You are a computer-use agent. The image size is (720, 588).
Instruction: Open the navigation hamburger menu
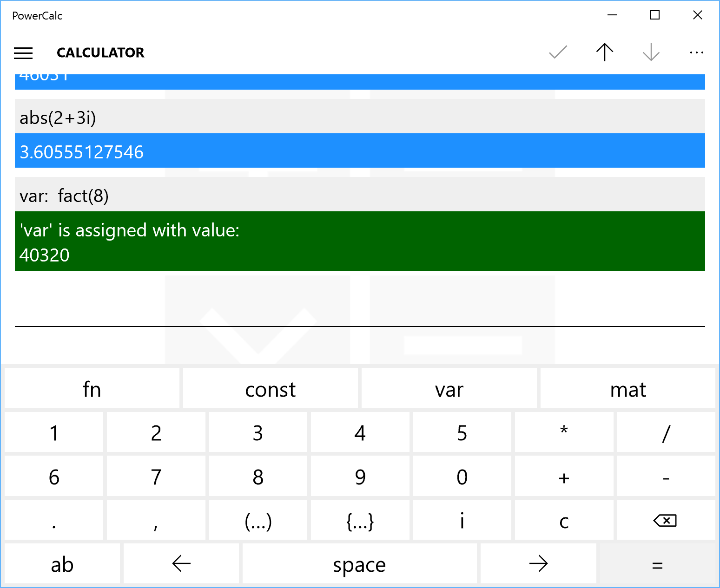click(23, 53)
